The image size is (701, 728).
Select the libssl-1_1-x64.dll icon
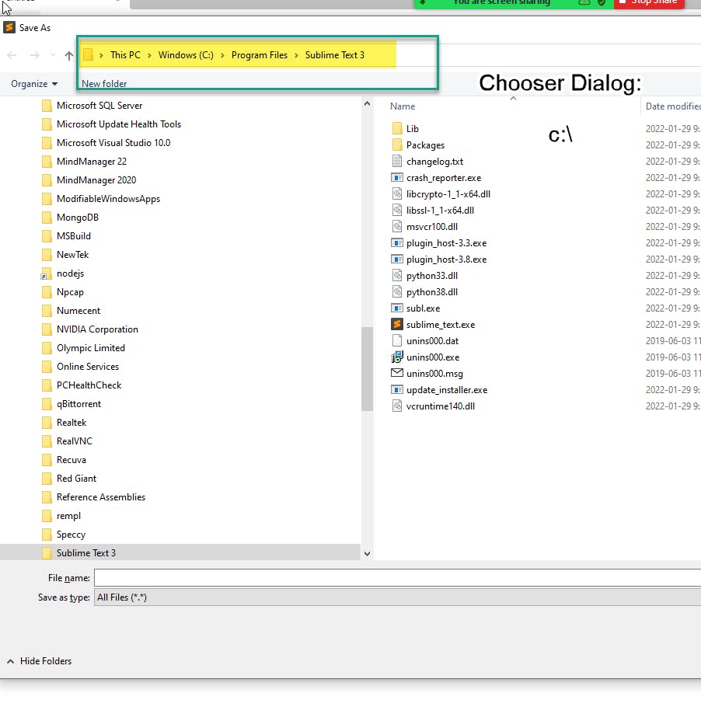pyautogui.click(x=397, y=210)
